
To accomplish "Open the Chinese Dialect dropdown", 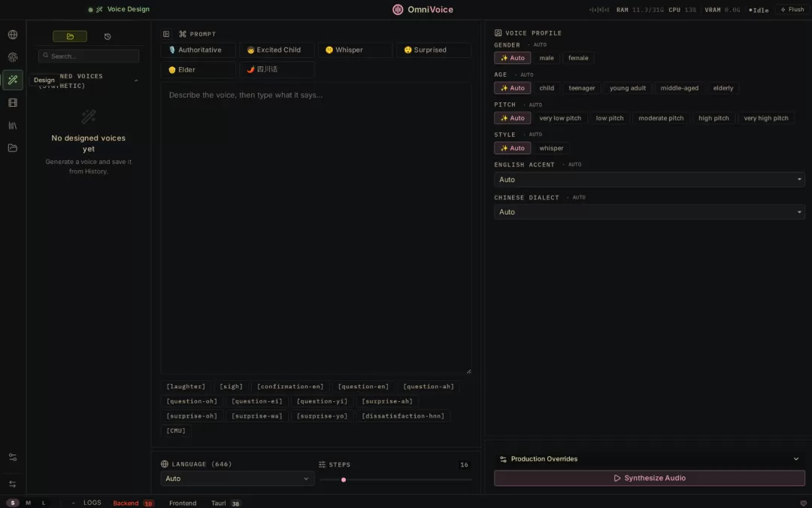I will click(x=649, y=212).
